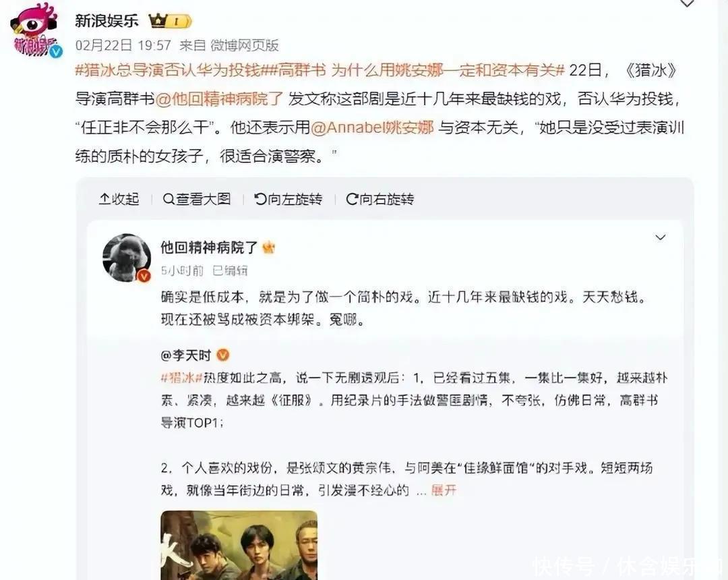The image size is (728, 580).
Task: Rotate image right with 向右旋转
Action: click(380, 199)
